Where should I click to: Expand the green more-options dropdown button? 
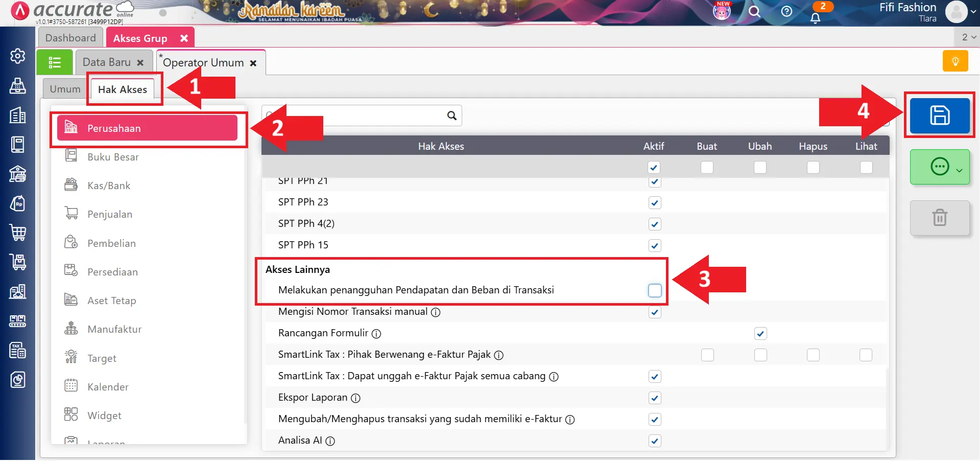pos(939,167)
